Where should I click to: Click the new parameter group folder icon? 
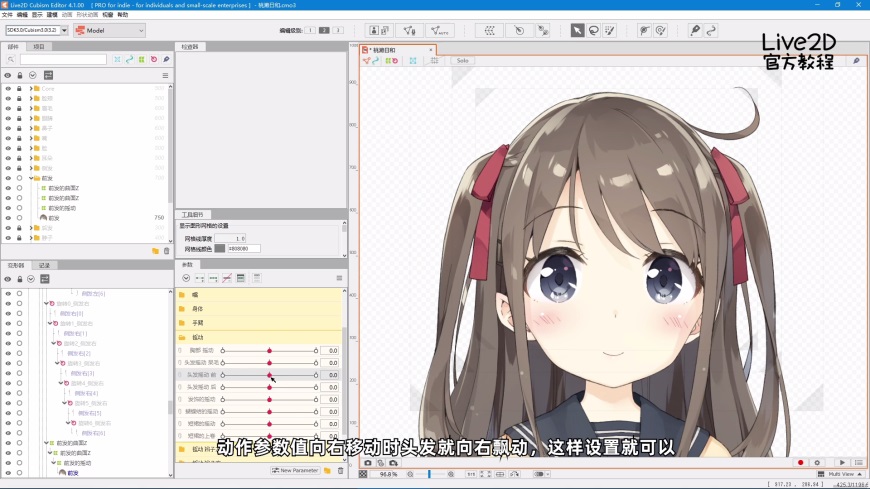(x=327, y=471)
